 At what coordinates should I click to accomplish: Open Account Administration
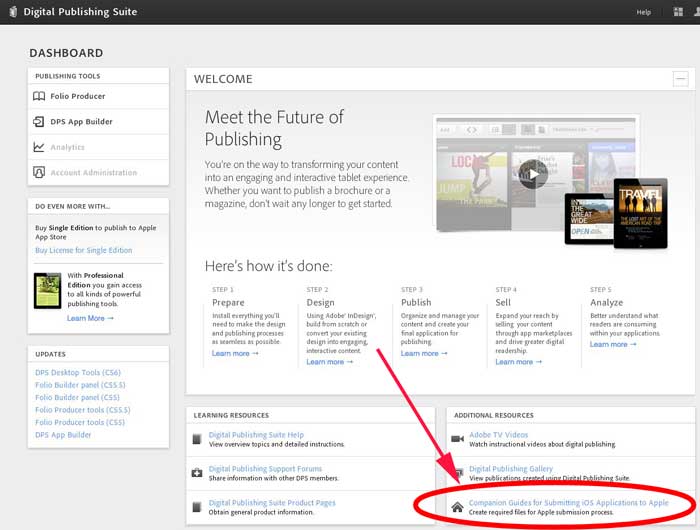pyautogui.click(x=93, y=172)
